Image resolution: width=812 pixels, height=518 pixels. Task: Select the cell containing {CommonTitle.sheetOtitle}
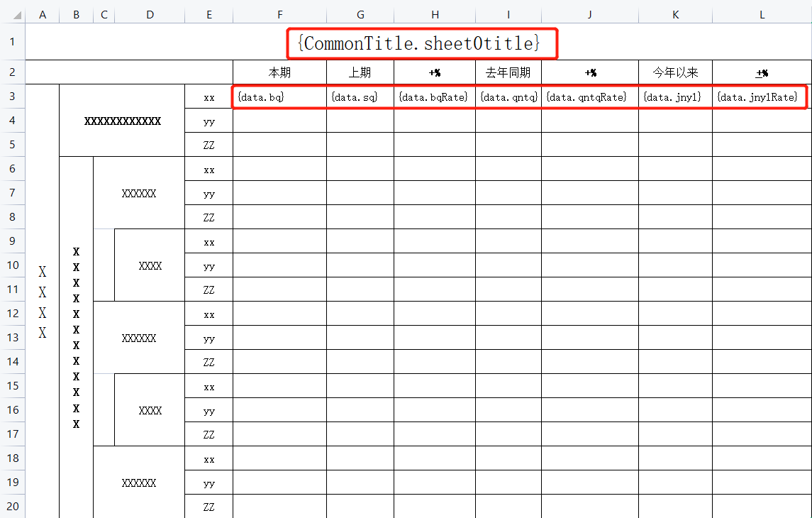[x=421, y=43]
